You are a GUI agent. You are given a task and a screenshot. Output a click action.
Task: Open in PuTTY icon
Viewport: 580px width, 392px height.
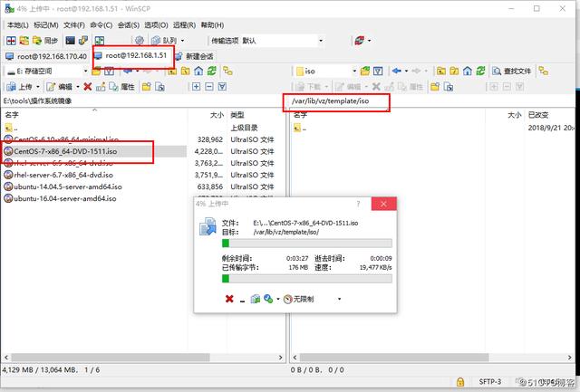pos(83,41)
